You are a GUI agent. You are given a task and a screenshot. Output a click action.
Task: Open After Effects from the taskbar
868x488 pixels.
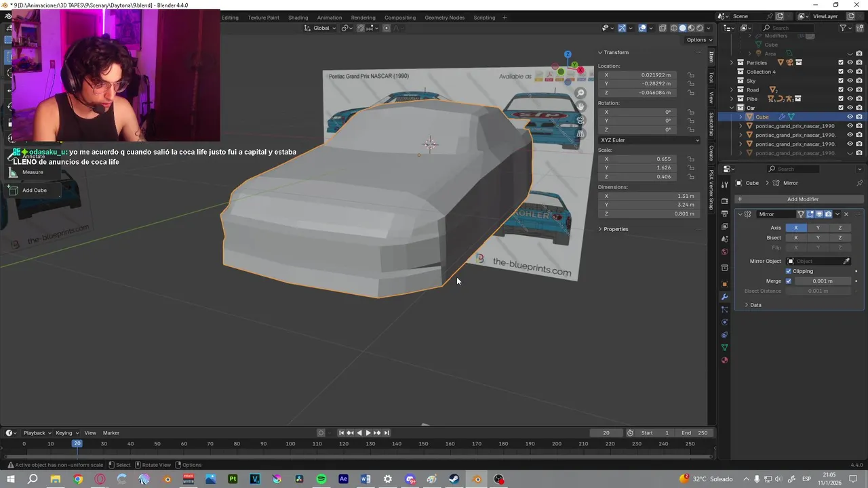point(344,479)
